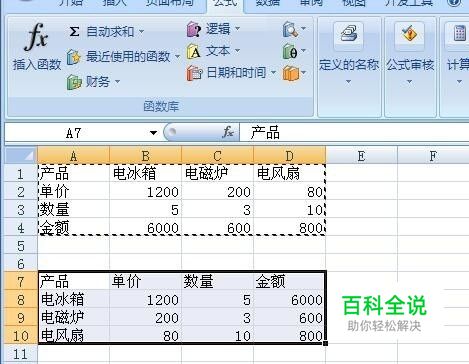469x364 pixels.
Task: Click cell A2 containing 单价
Action: (73, 191)
